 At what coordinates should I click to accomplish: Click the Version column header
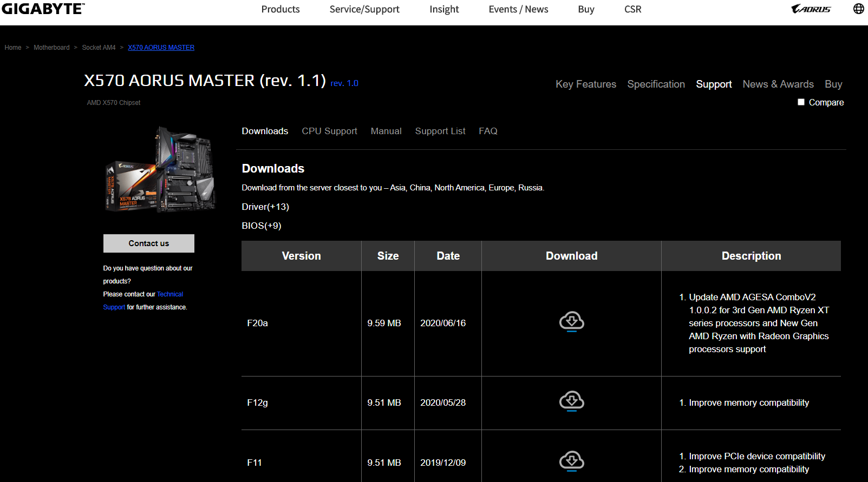(301, 256)
